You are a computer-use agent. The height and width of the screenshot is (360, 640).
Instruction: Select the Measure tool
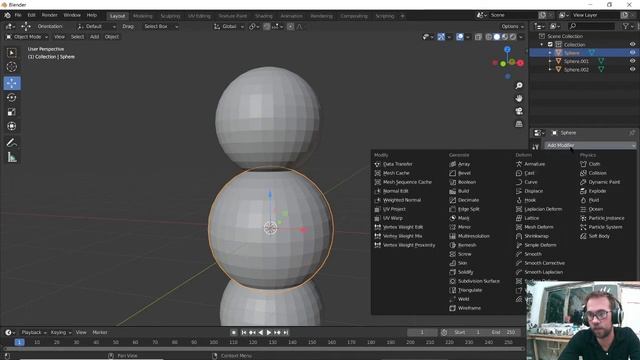tap(11, 157)
